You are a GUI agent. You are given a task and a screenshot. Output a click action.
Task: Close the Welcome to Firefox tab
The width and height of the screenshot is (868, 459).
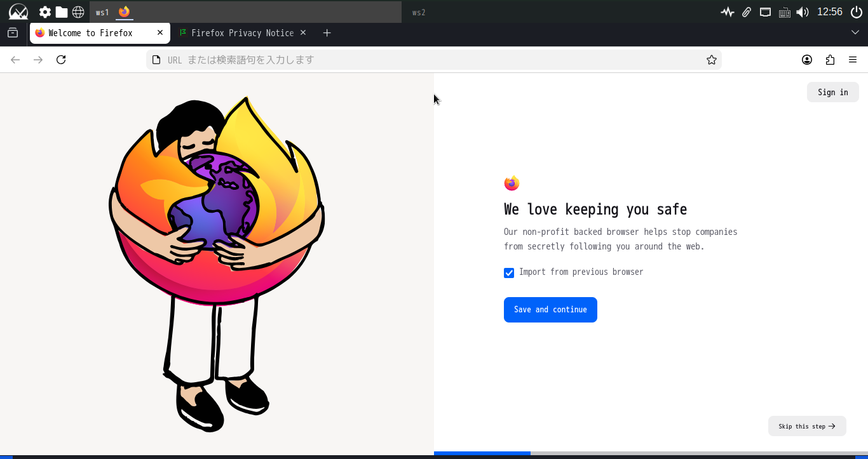(x=160, y=33)
